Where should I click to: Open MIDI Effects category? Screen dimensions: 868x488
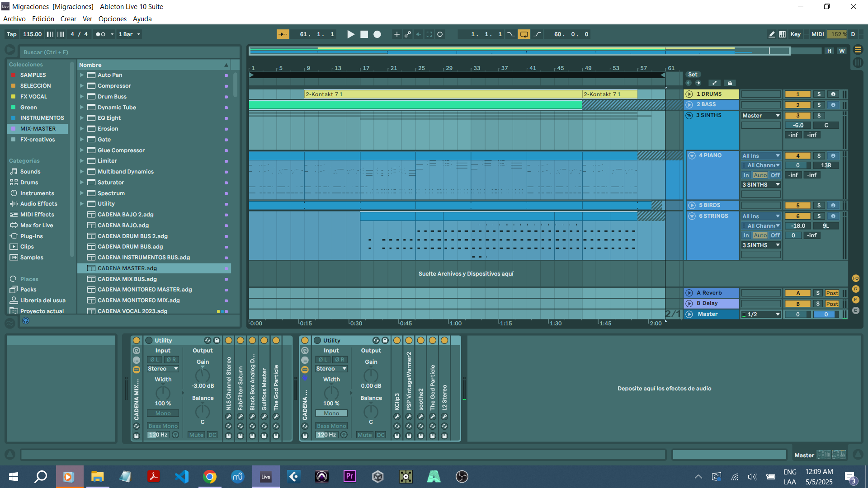[x=37, y=215]
